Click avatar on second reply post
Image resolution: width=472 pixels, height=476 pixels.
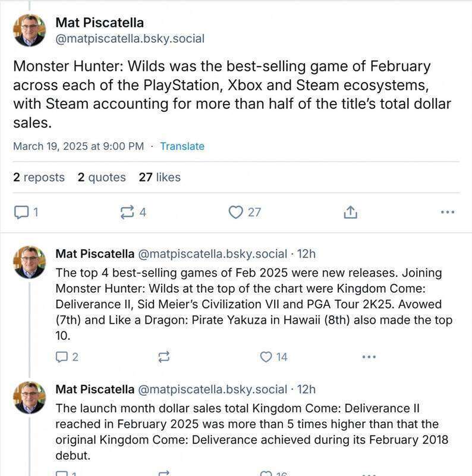tap(29, 262)
